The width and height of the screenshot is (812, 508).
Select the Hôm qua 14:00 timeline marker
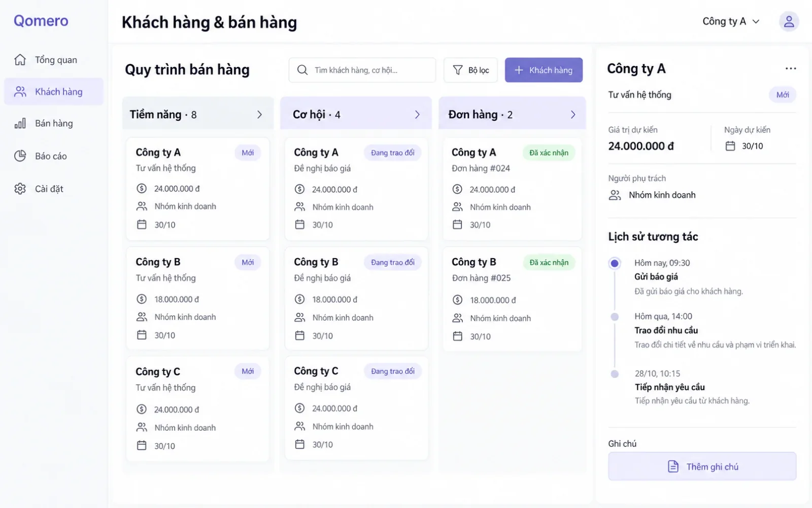(615, 316)
